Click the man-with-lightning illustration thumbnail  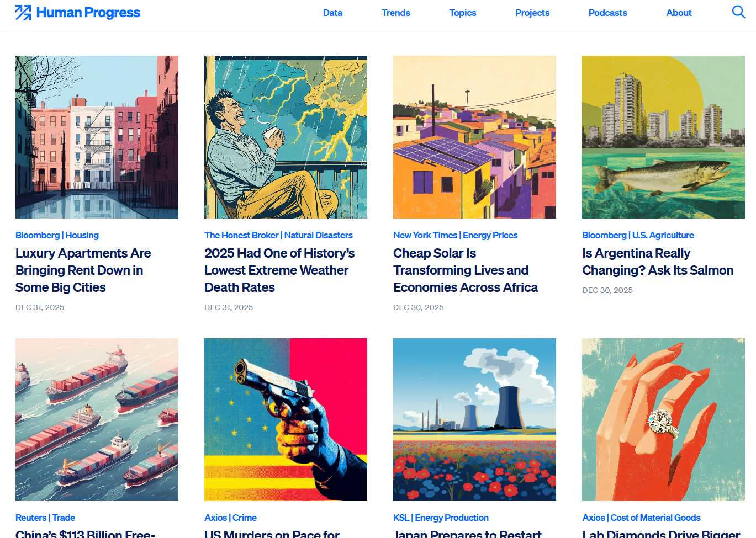[x=286, y=137]
